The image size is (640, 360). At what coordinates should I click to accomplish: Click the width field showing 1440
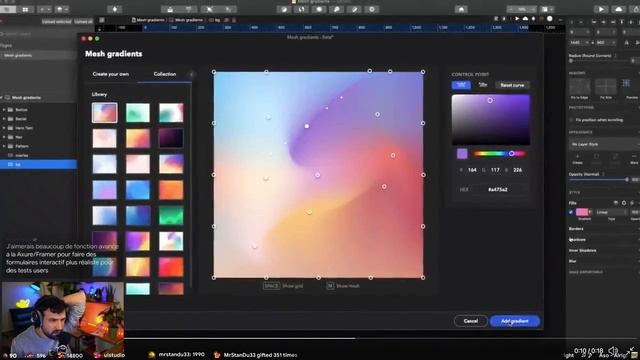point(578,42)
